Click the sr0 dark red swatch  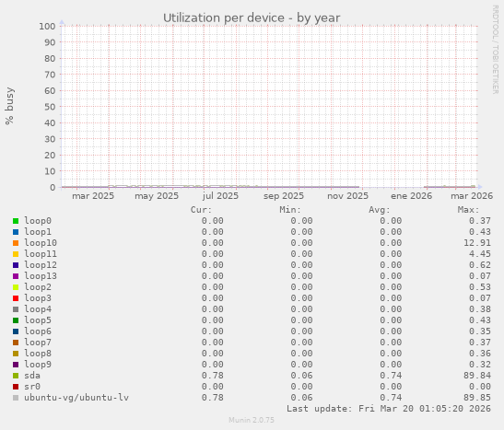coord(16,387)
